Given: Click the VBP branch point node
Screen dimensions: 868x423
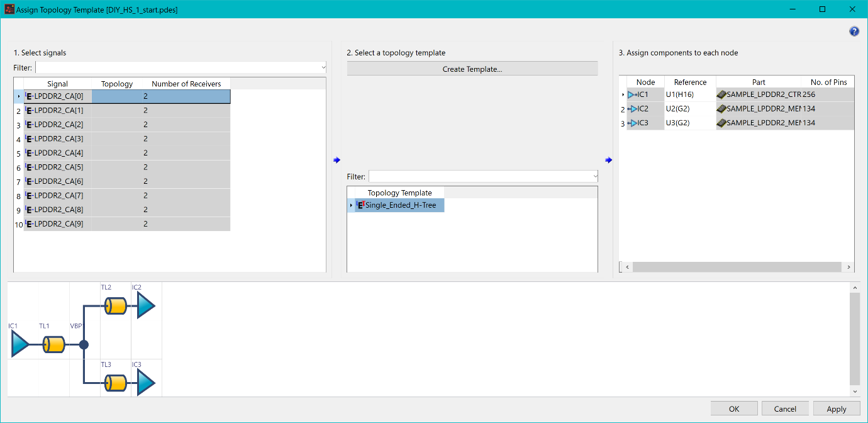Looking at the screenshot, I should [x=84, y=345].
